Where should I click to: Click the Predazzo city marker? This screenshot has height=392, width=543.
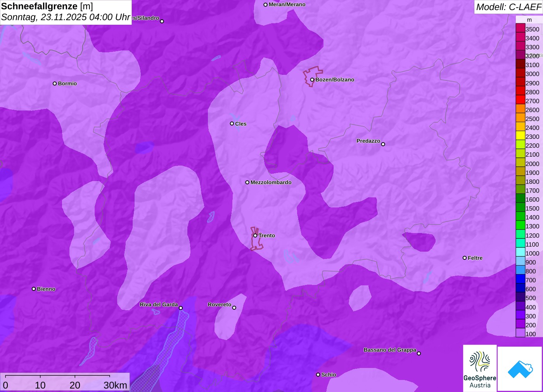click(383, 144)
